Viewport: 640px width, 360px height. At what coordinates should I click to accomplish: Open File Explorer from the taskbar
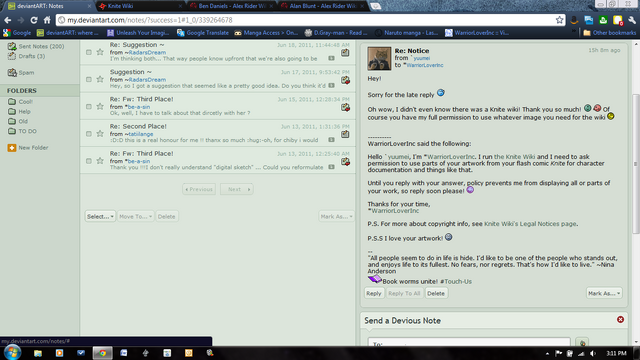pyautogui.click(x=38, y=353)
